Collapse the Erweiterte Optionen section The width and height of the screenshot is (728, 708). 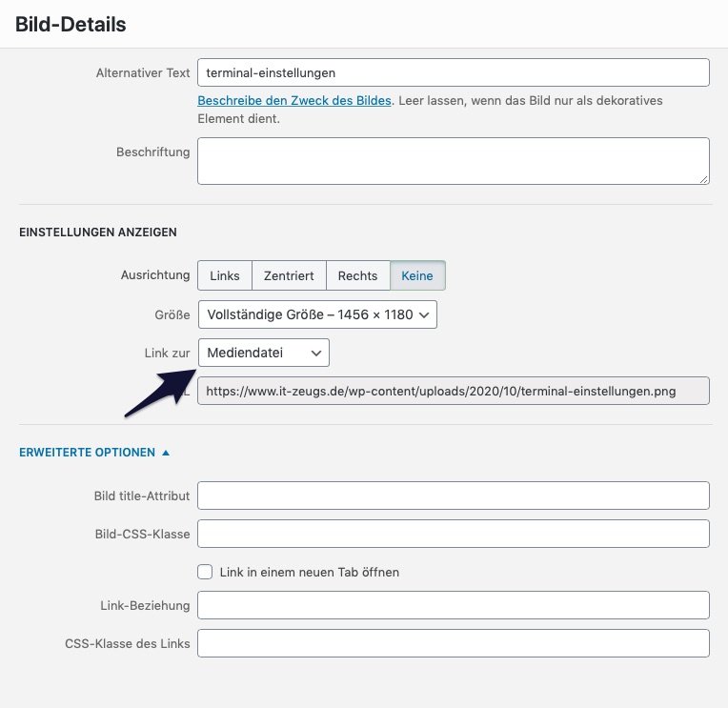coord(87,453)
